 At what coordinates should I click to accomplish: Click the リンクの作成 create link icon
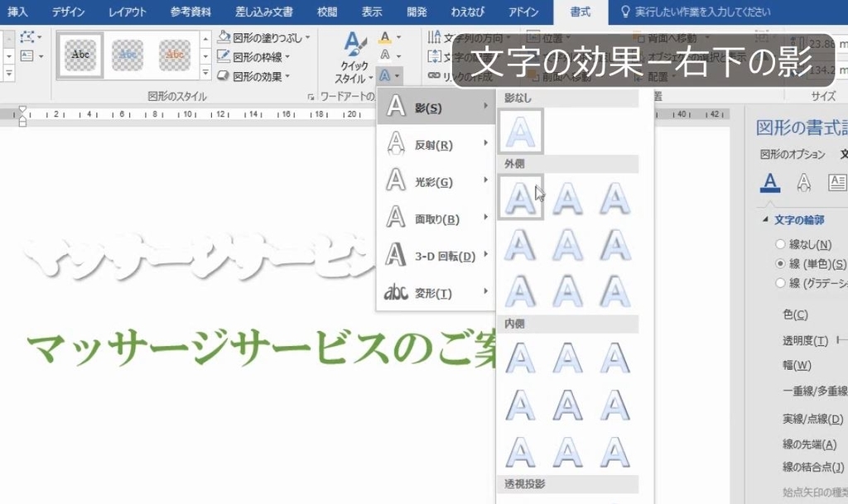[x=434, y=75]
